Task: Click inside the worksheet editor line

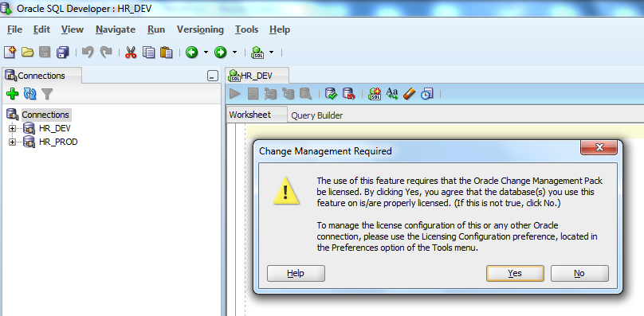Action: pyautogui.click(x=445, y=131)
